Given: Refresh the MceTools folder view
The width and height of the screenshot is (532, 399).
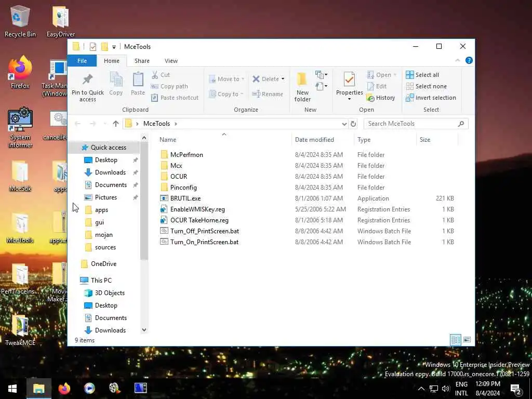Looking at the screenshot, I should 353,124.
